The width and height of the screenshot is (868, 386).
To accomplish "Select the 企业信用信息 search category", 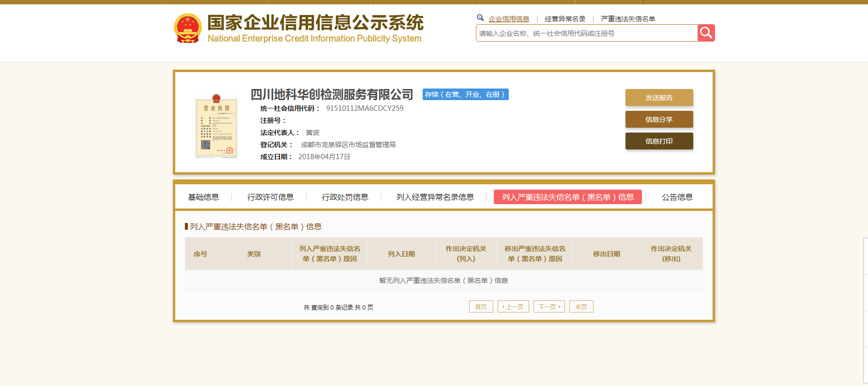I will pyautogui.click(x=509, y=19).
